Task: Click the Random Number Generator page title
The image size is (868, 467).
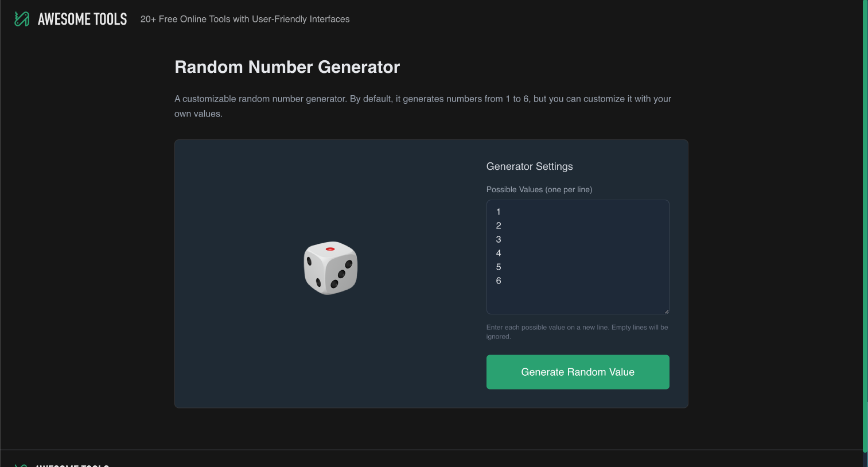Action: click(x=287, y=67)
